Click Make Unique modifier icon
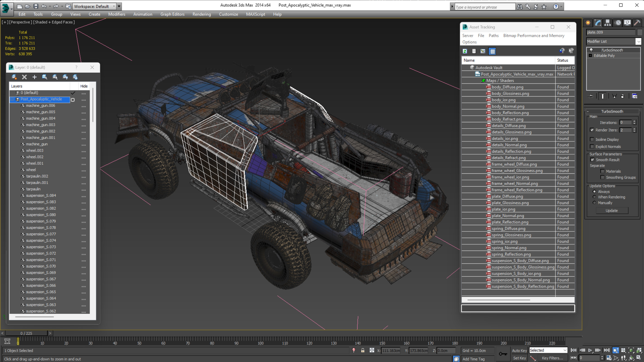Screen dimensions: 644x362 click(x=614, y=96)
